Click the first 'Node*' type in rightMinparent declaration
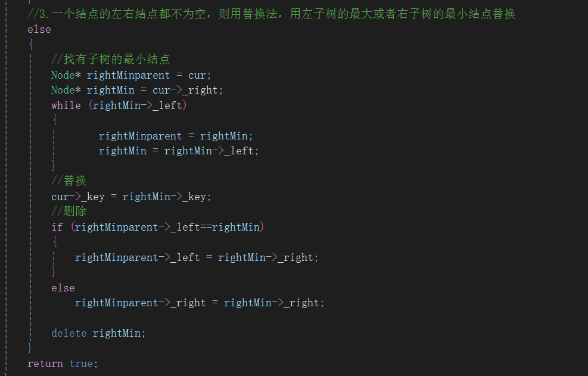This screenshot has width=588, height=376. pyautogui.click(x=66, y=75)
